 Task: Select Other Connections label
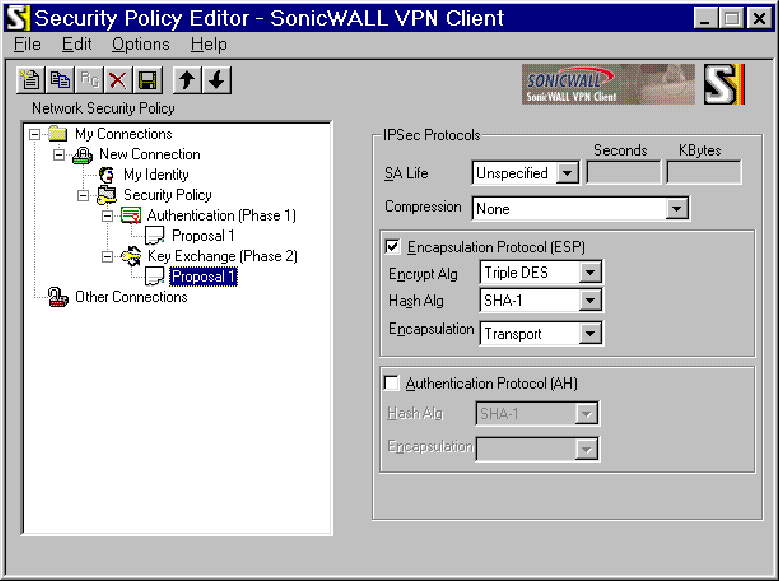tap(131, 297)
